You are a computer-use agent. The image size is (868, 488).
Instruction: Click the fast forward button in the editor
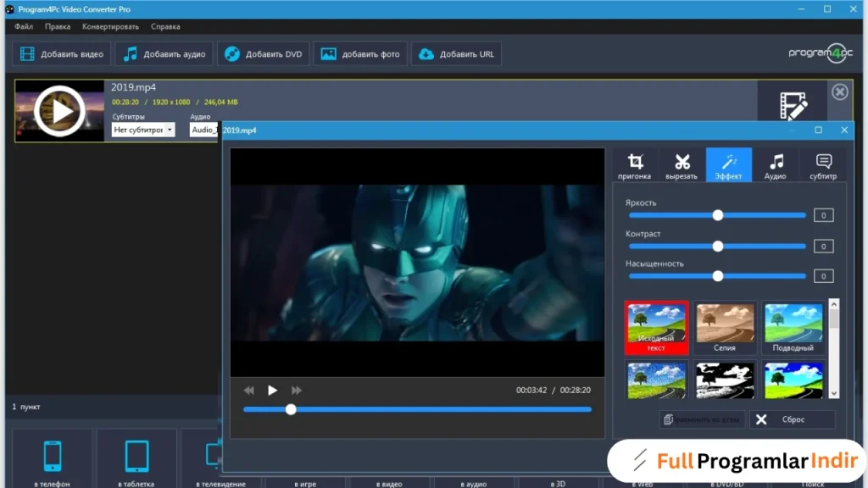tap(296, 391)
